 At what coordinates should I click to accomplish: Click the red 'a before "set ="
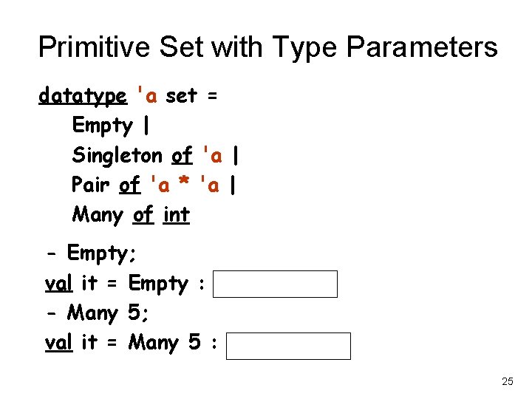coord(148,96)
